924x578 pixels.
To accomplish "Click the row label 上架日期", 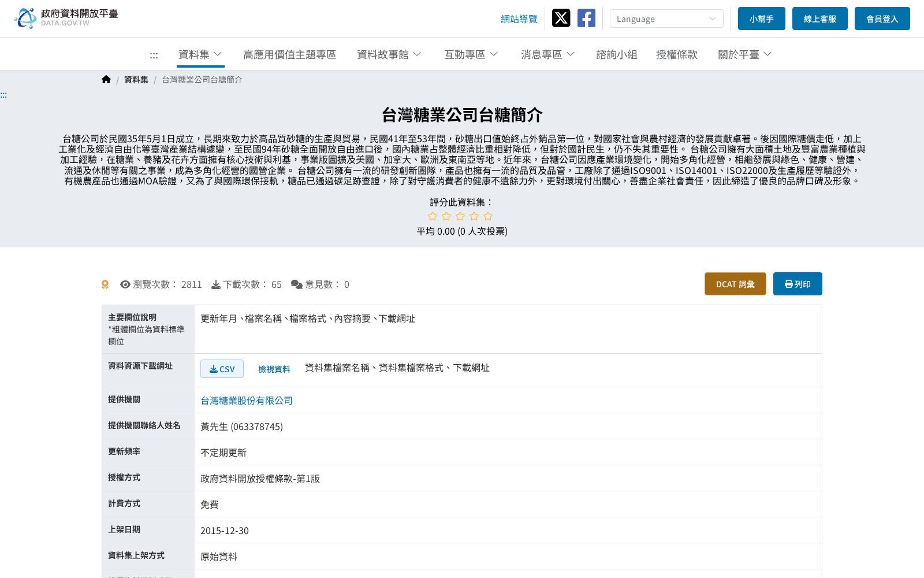I will (x=124, y=529).
